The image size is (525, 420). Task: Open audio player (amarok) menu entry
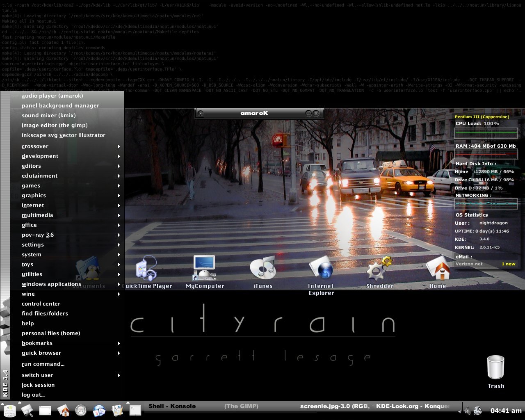point(67,96)
